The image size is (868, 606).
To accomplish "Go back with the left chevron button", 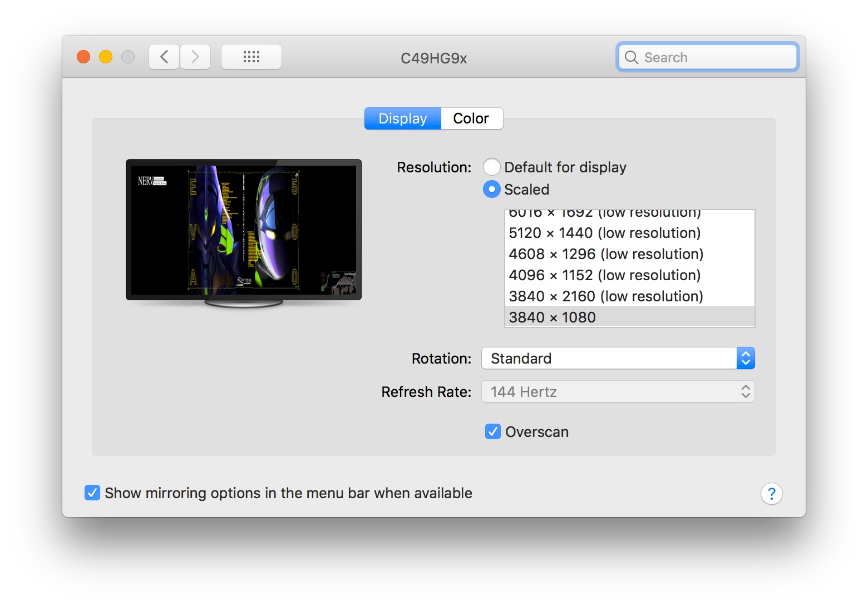I will click(164, 57).
